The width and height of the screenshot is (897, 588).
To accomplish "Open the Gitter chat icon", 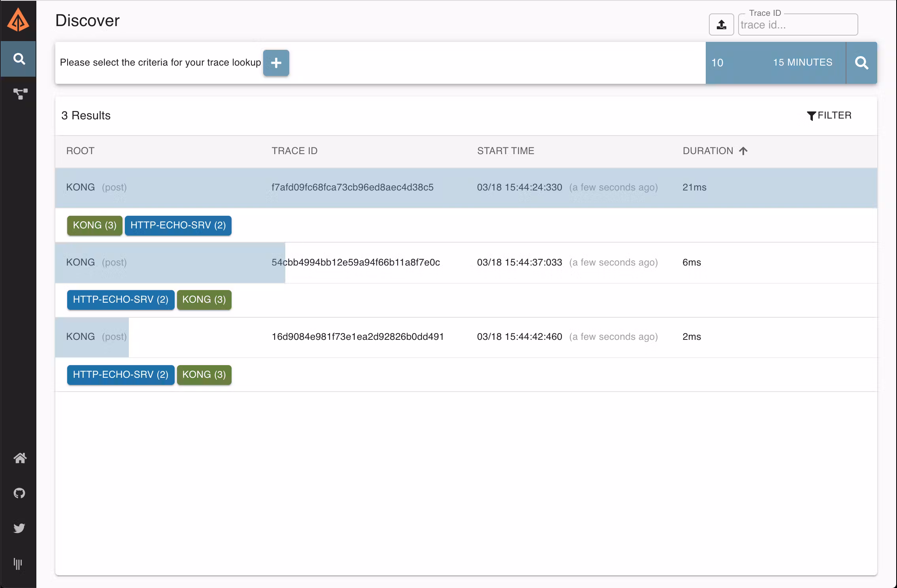I will (x=18, y=563).
